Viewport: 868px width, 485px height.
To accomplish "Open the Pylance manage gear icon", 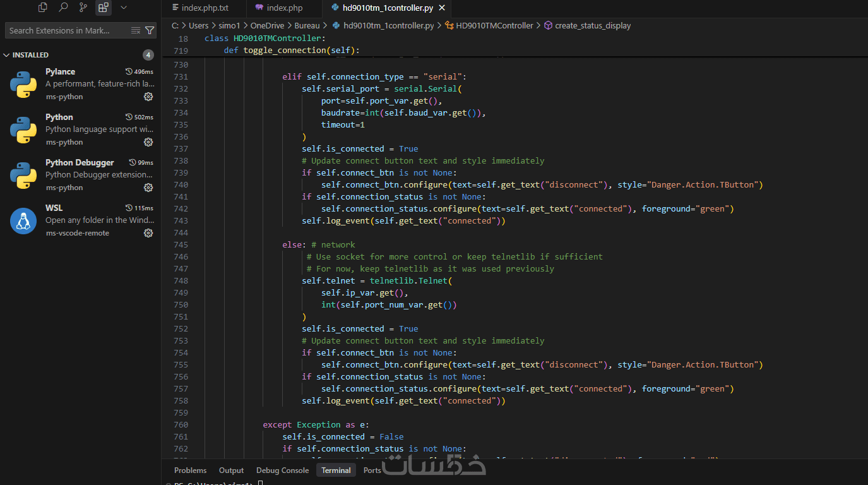I will coord(148,97).
